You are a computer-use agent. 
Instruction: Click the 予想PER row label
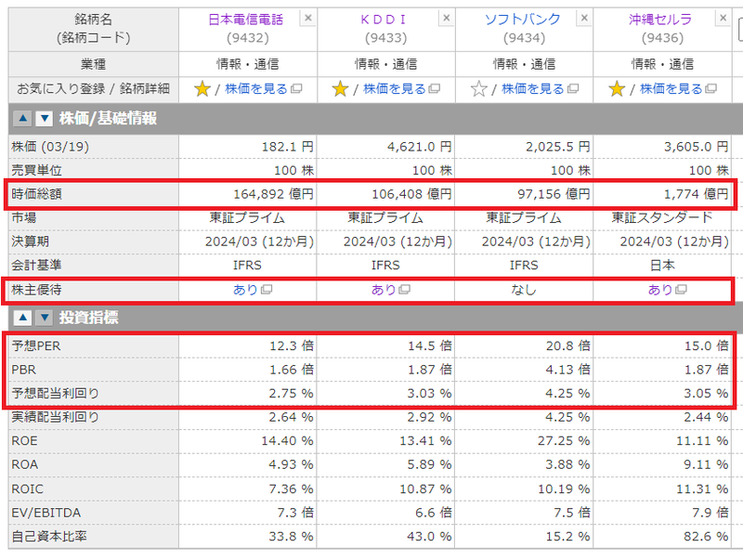36,345
